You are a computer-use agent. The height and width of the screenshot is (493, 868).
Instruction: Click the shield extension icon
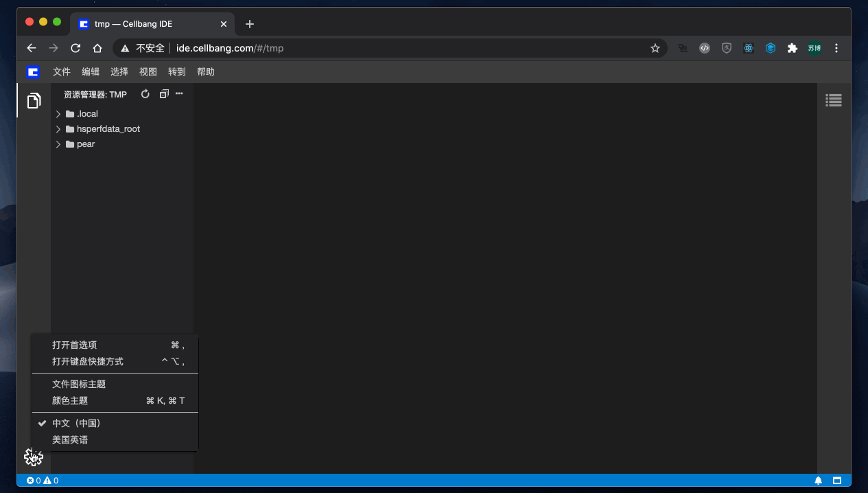click(727, 48)
